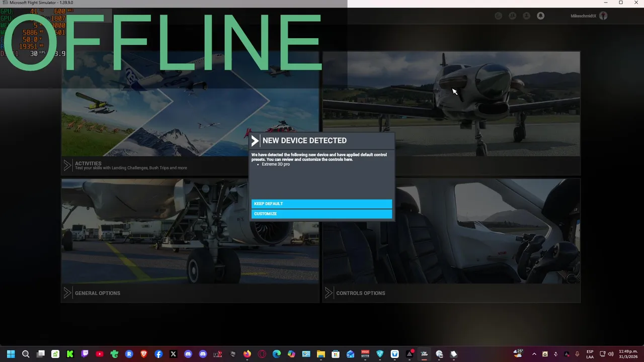Open the friends group icon in top bar
This screenshot has width=644, height=362.
(x=512, y=16)
